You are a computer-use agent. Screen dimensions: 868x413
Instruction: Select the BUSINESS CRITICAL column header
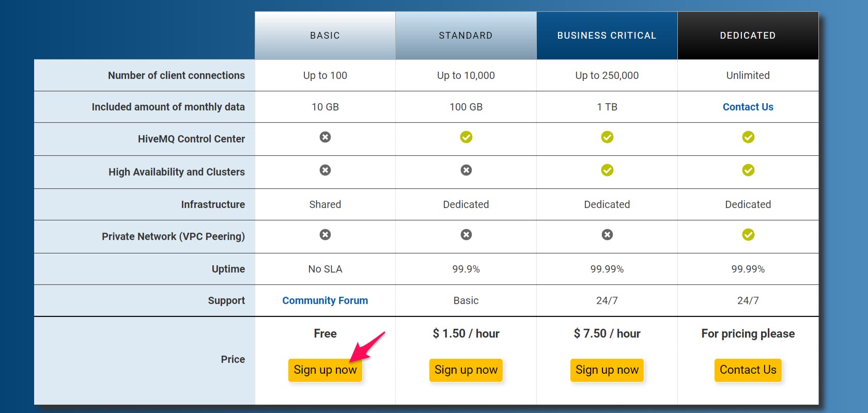pos(607,36)
